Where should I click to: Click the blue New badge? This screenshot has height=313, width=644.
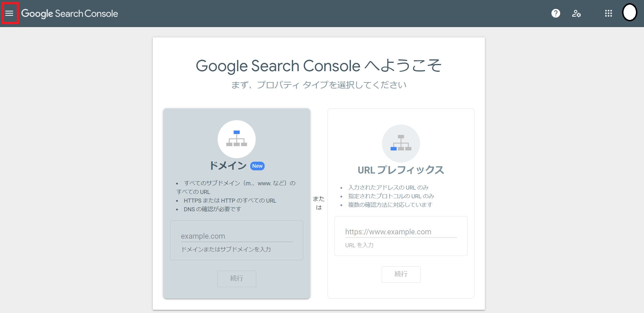pos(257,166)
